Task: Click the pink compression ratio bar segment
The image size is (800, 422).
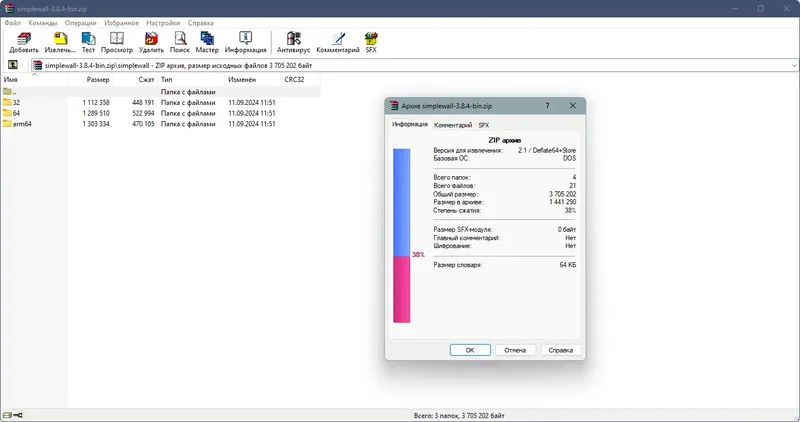Action: click(402, 289)
